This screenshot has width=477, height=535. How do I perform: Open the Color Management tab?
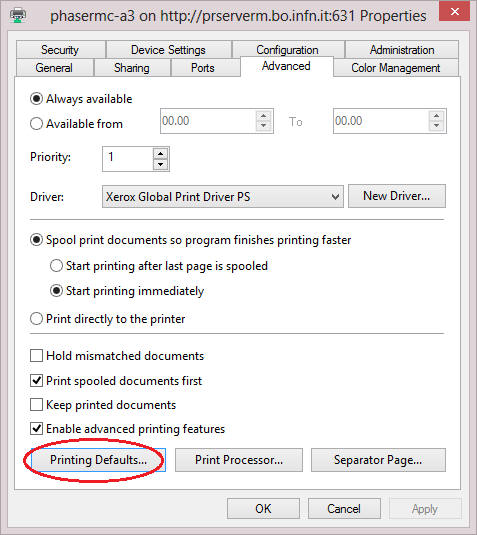pyautogui.click(x=395, y=68)
